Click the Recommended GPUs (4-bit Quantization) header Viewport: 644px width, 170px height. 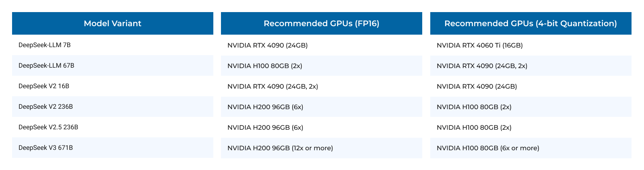pos(530,23)
